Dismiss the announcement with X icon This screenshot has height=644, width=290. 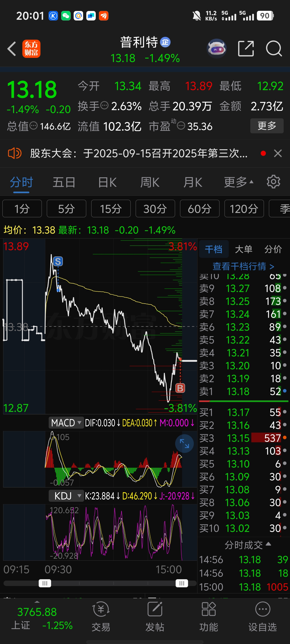click(278, 153)
